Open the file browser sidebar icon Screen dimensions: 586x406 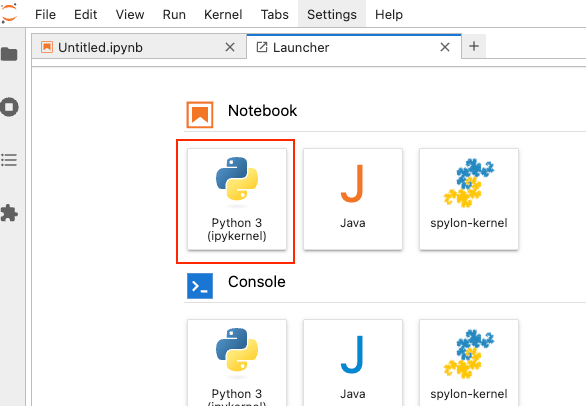pos(9,54)
